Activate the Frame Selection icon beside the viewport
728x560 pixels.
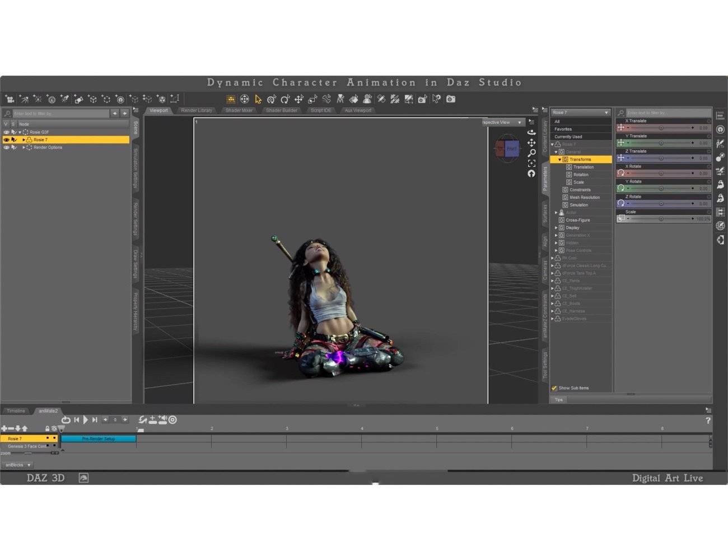pos(531,163)
